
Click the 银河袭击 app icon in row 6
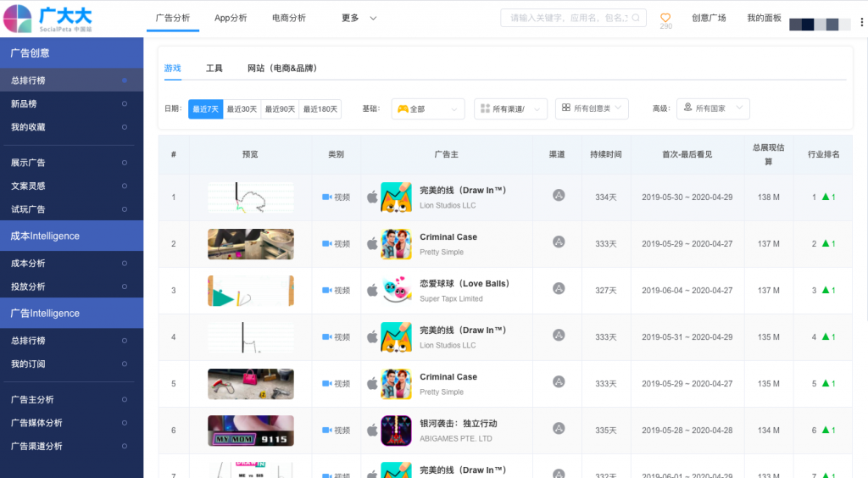pyautogui.click(x=397, y=431)
